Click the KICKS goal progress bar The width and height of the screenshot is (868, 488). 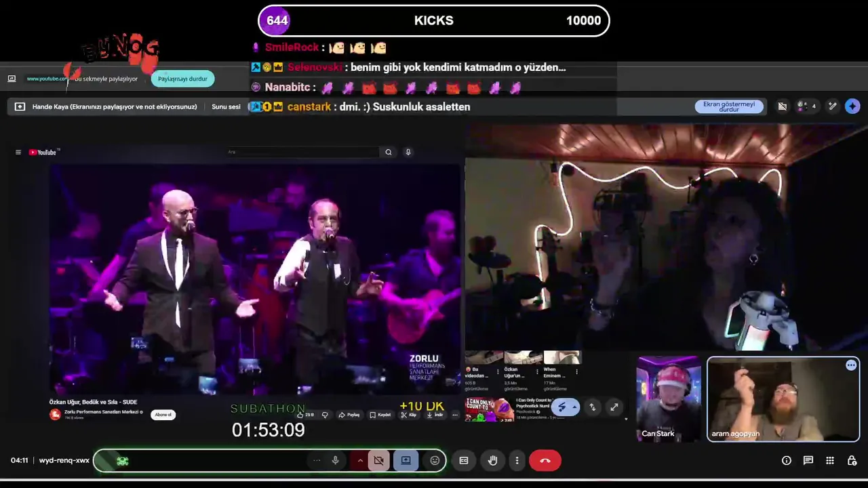(434, 20)
